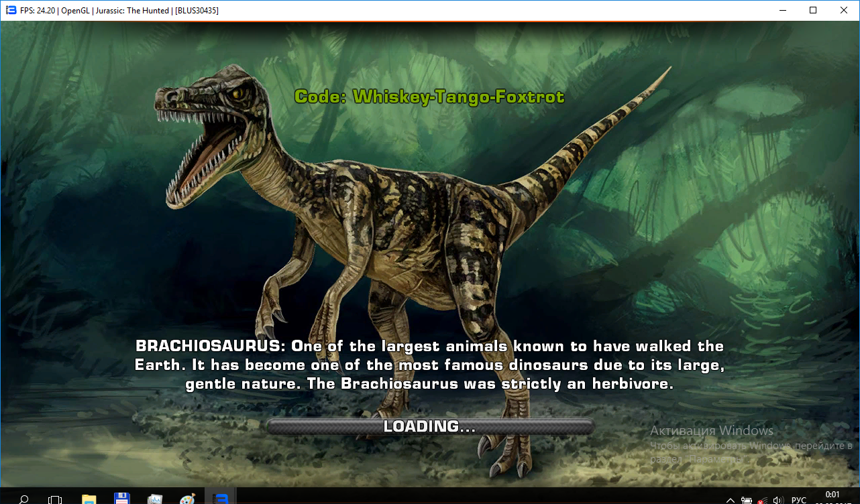Switch to the RPCS3 taskbar button

tap(220, 497)
